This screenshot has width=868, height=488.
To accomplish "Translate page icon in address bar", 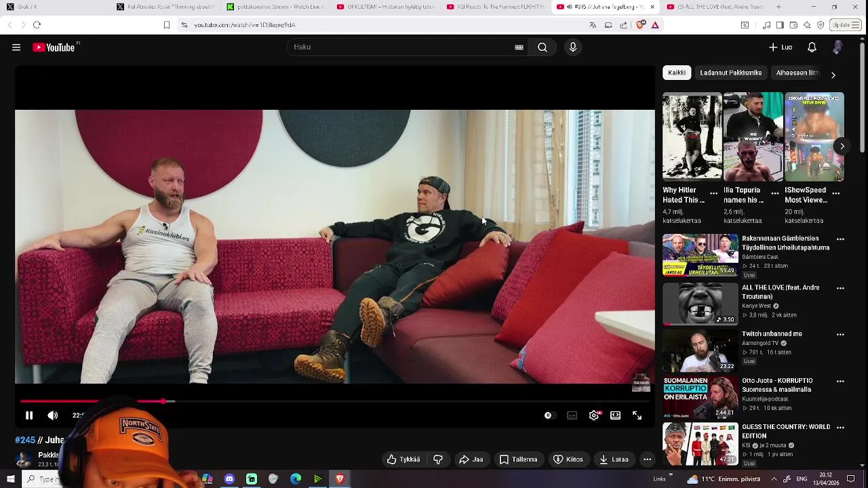I will pyautogui.click(x=593, y=25).
